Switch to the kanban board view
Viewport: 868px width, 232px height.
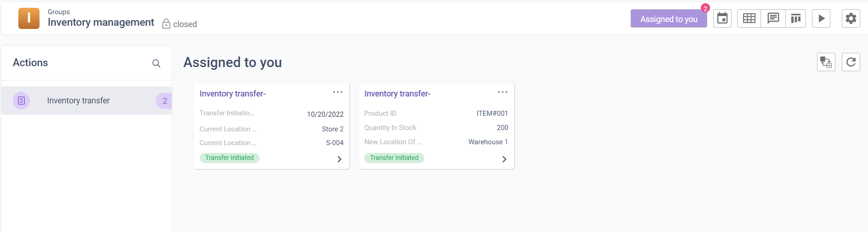(796, 18)
